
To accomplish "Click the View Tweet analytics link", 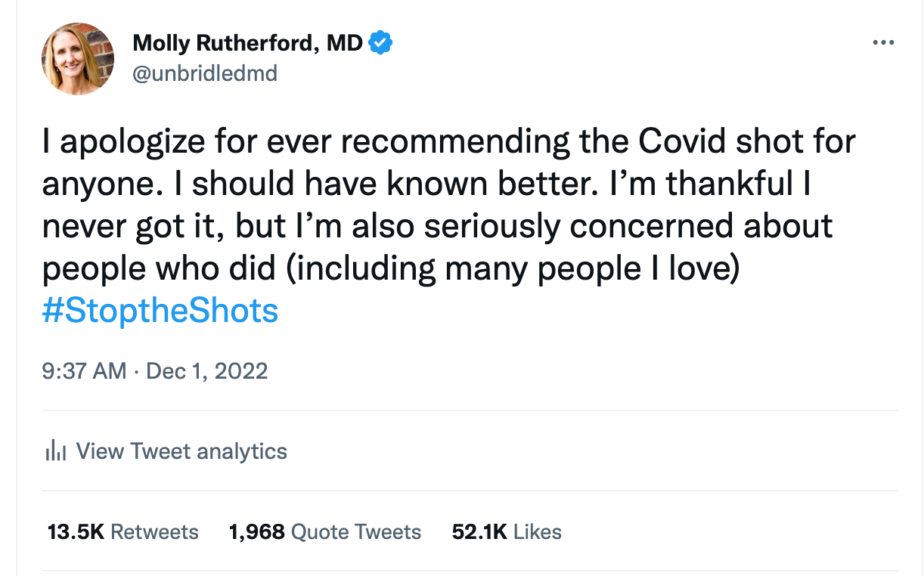I will 181,451.
